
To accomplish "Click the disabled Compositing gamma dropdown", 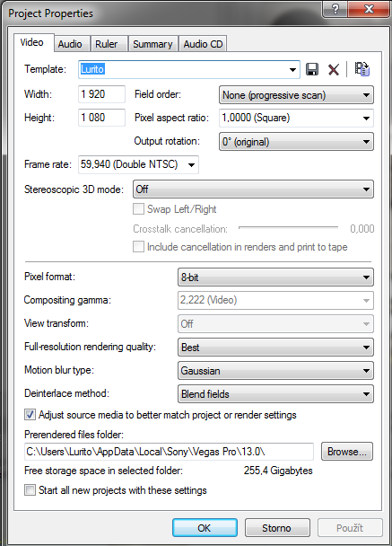I will coord(275,301).
